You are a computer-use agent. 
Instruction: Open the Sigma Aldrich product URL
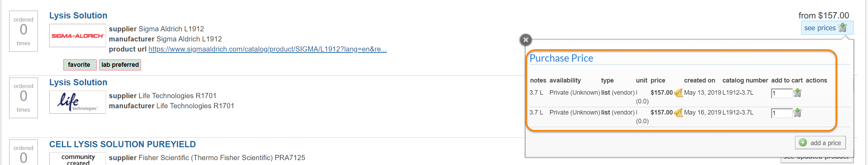(x=267, y=49)
